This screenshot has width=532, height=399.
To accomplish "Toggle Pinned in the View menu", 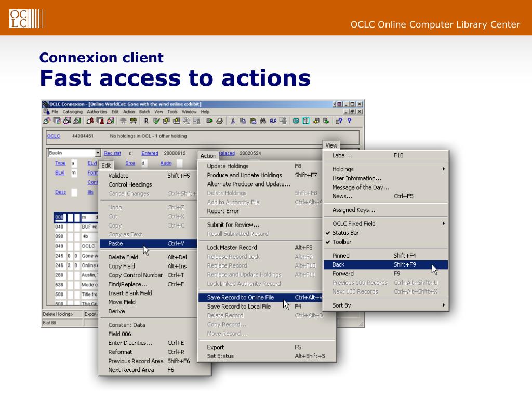I will [385, 256].
